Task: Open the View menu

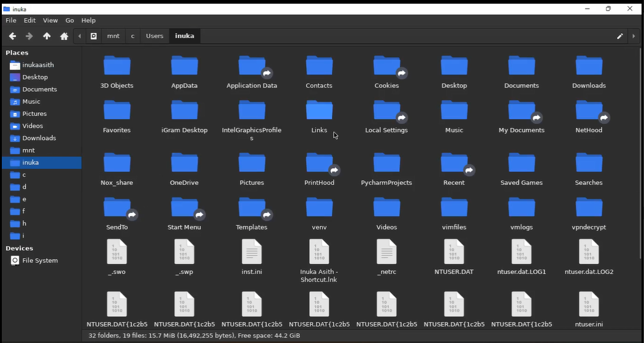Action: [x=50, y=20]
